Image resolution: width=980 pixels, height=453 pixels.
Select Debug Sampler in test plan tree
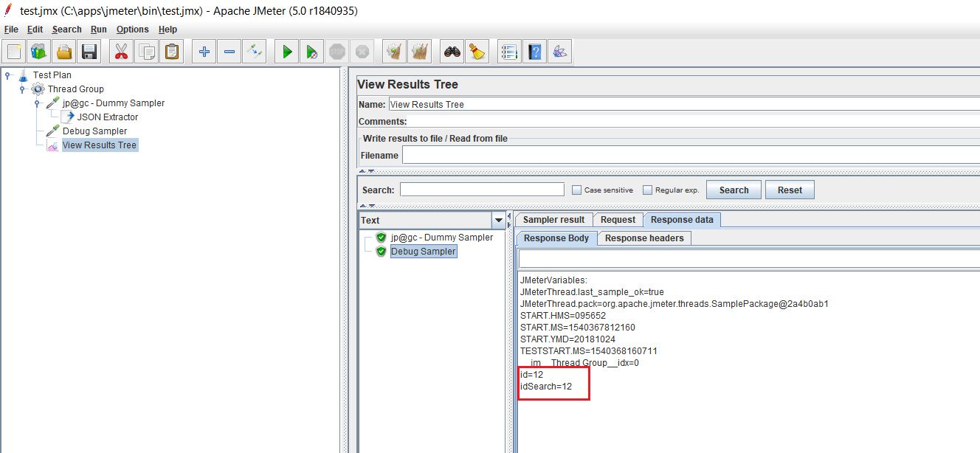(94, 131)
